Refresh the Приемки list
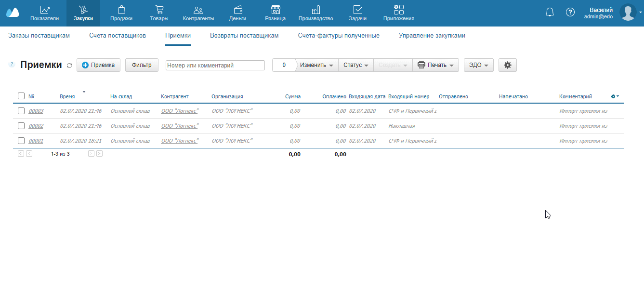Viewport: 644px width, 306px height. click(x=69, y=66)
